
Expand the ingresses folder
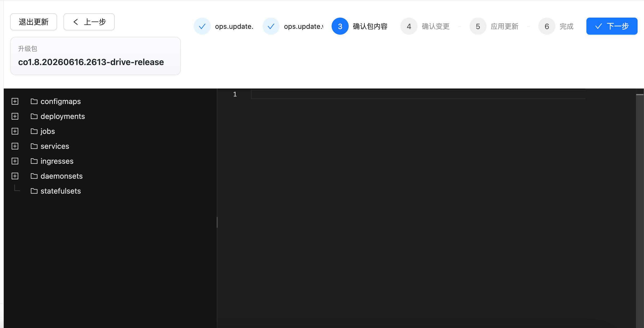[15, 161]
